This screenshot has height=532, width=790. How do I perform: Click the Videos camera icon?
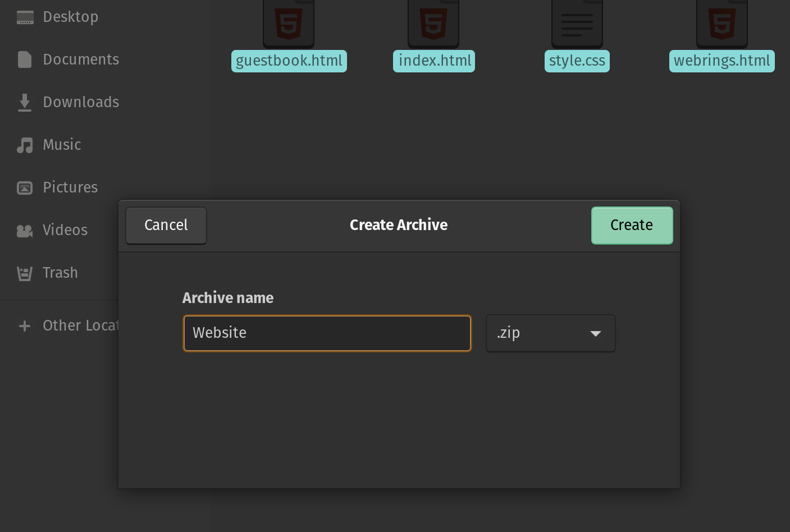pyautogui.click(x=25, y=231)
